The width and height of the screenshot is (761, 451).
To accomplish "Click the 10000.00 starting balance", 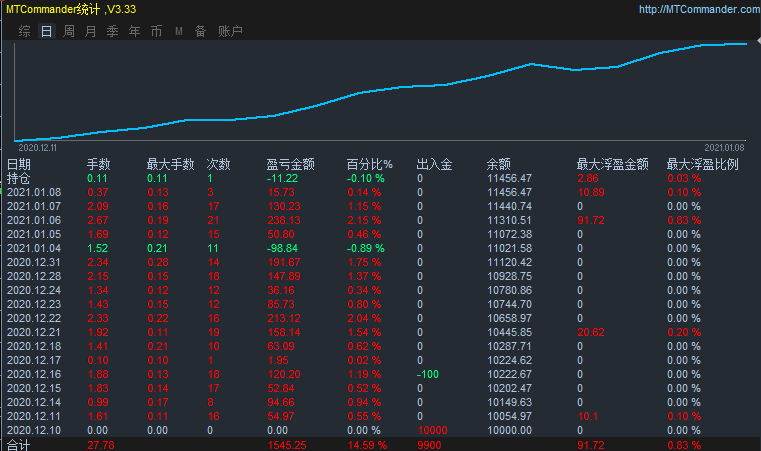I will (510, 431).
